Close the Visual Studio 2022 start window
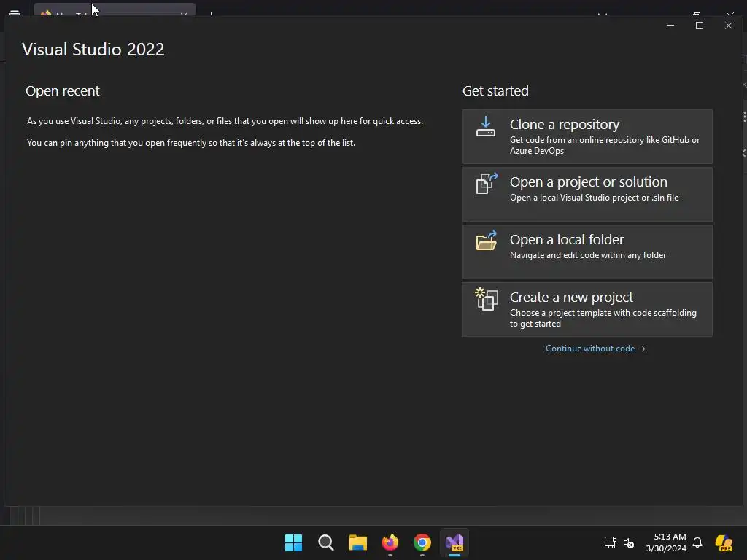 tap(729, 26)
